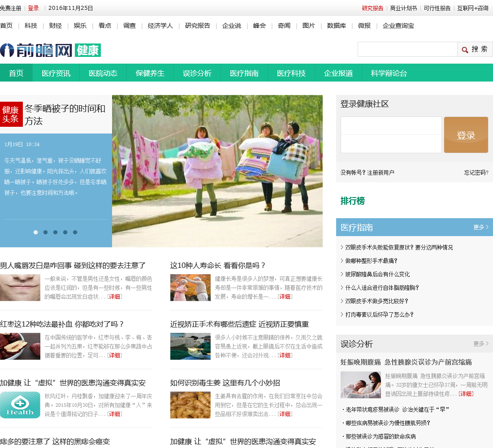
Task: Open 科技 in the top site menu
Action: coord(31,26)
